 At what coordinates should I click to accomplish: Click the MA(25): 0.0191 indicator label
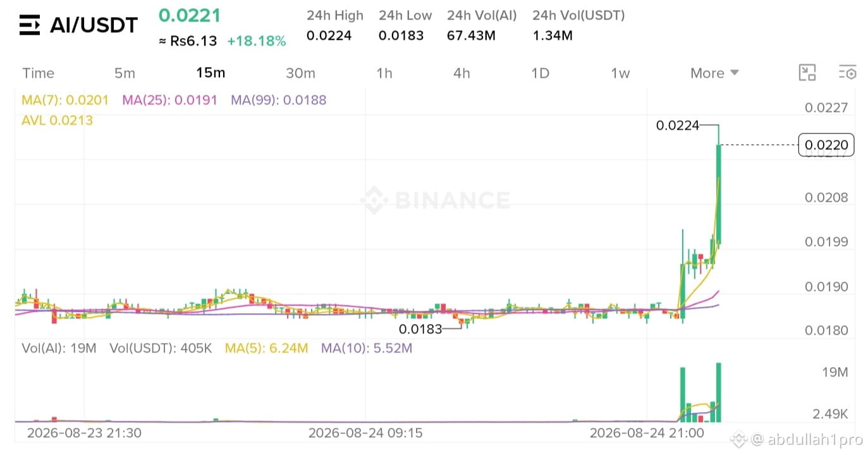click(169, 100)
